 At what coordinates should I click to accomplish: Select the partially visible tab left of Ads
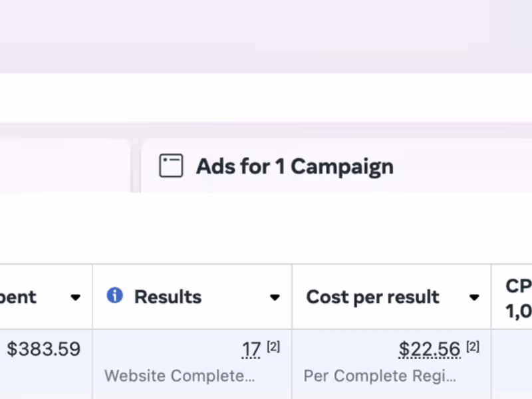(65, 166)
